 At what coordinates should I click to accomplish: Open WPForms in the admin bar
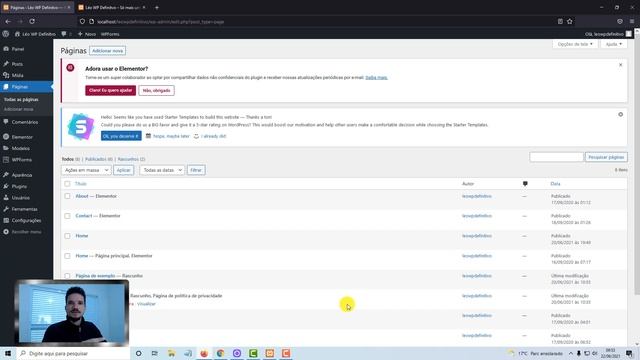[110, 34]
